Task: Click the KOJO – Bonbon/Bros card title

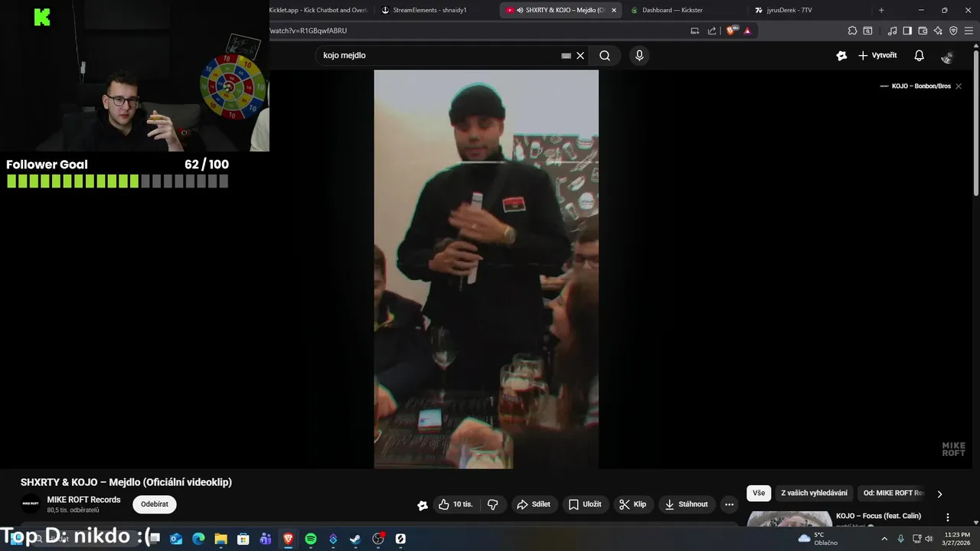Action: pos(921,86)
